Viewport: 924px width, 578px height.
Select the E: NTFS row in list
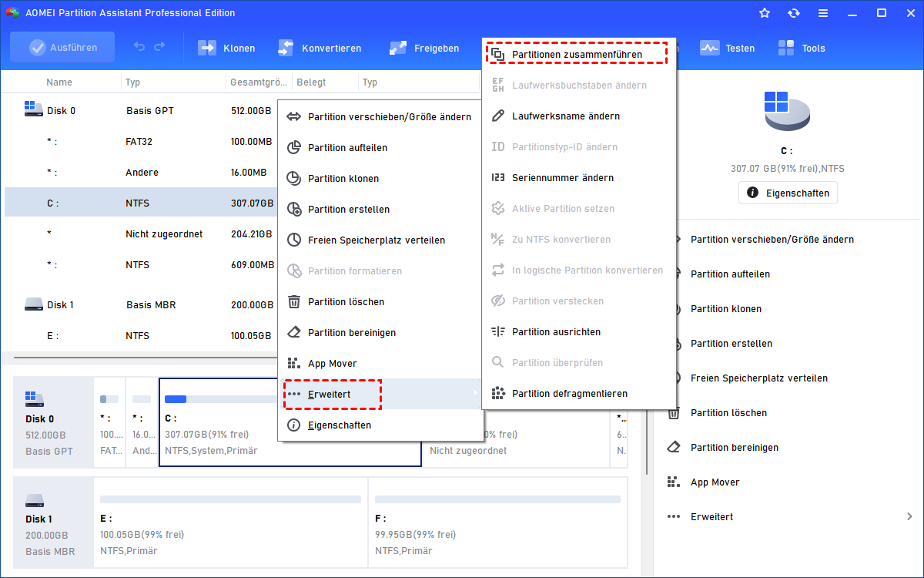141,335
